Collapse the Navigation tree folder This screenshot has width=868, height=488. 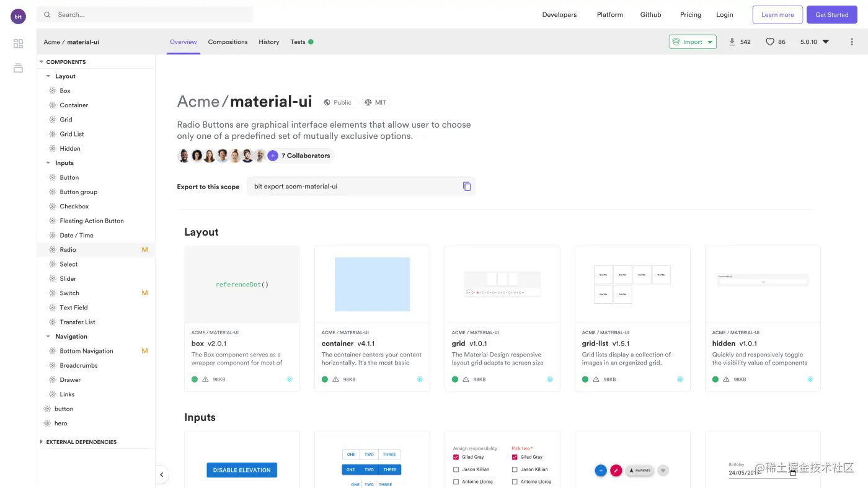[48, 337]
